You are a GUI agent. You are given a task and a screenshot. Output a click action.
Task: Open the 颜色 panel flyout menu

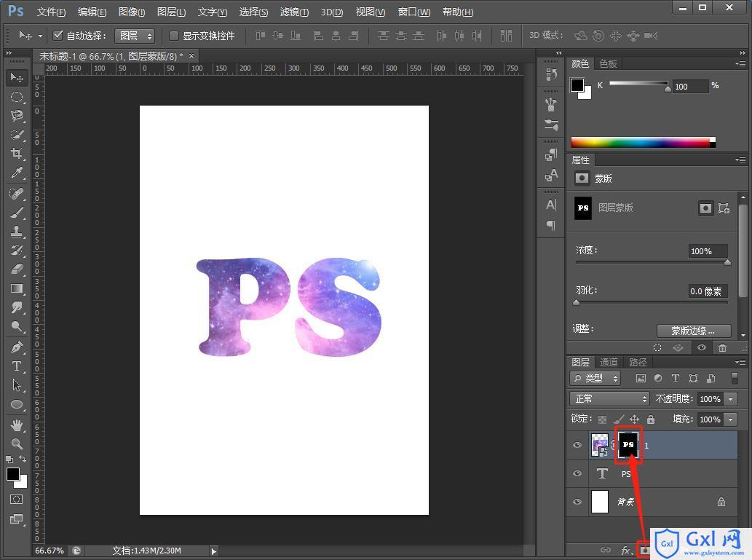[x=740, y=63]
